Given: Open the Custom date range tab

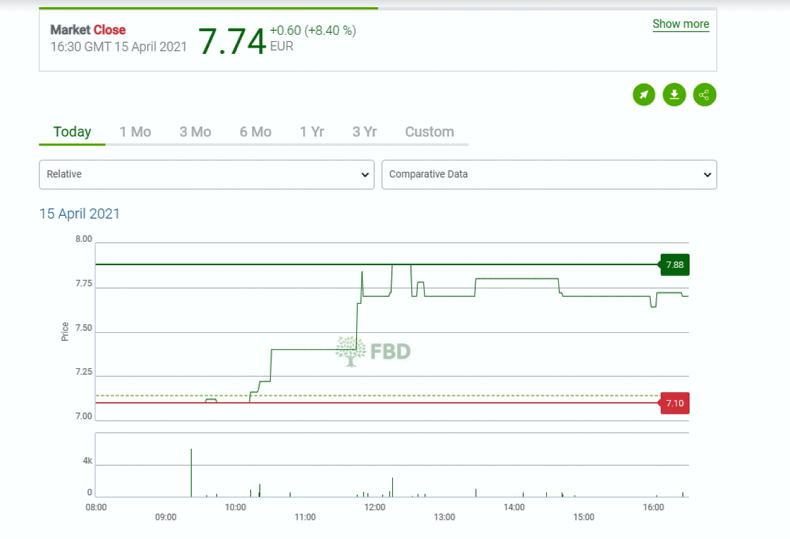Looking at the screenshot, I should pos(429,132).
